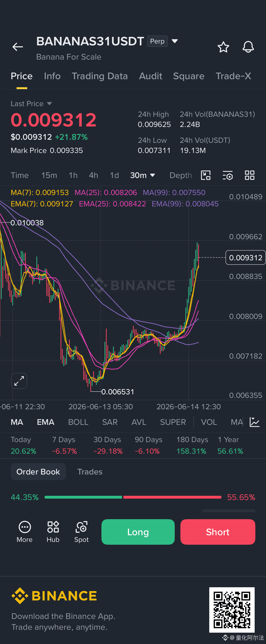Open chart indicator settings icon

(227, 175)
